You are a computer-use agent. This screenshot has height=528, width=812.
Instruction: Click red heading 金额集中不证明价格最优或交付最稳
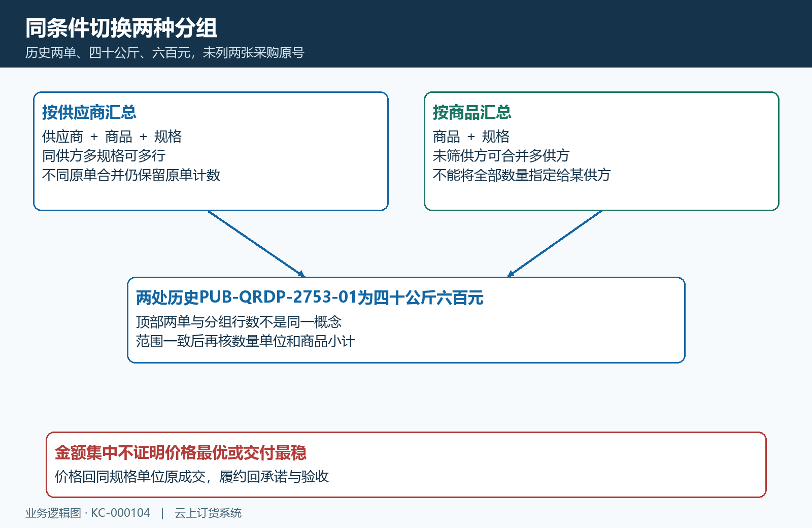[181, 452]
